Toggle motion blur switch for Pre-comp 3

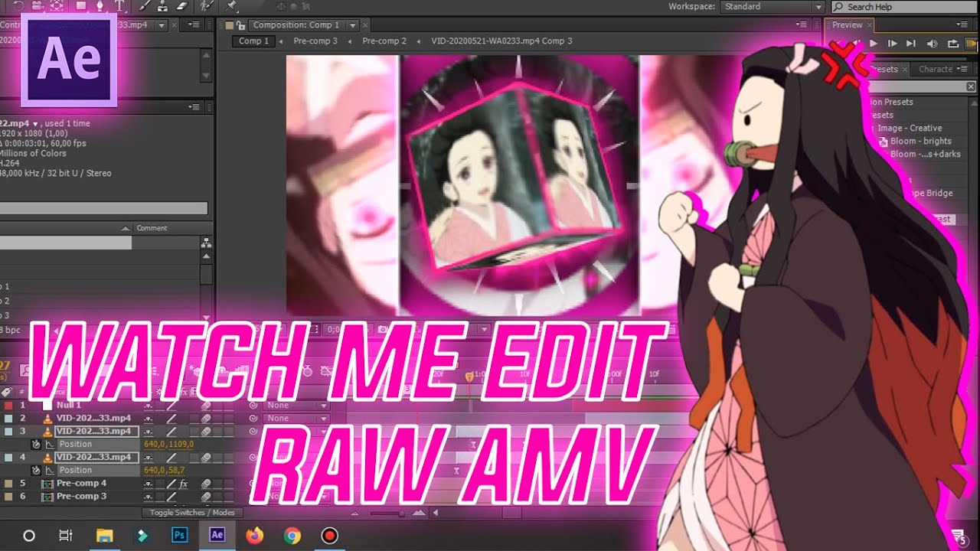[206, 497]
